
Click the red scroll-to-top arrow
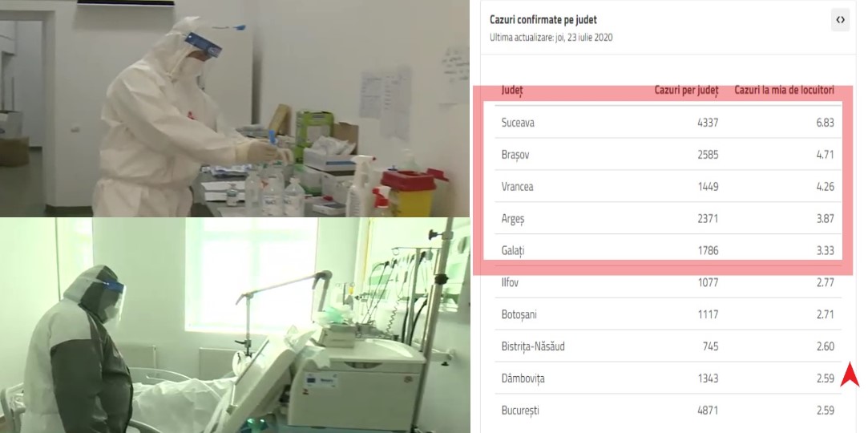(x=850, y=374)
